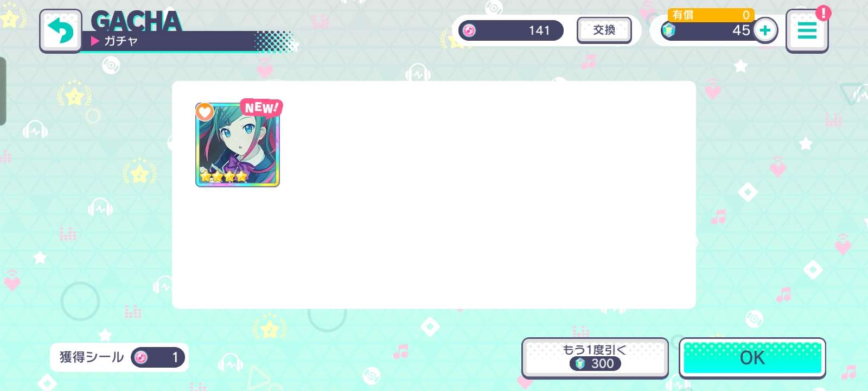Tap the four gold stars on card
Image resolution: width=868 pixels, height=391 pixels.
pos(223,176)
